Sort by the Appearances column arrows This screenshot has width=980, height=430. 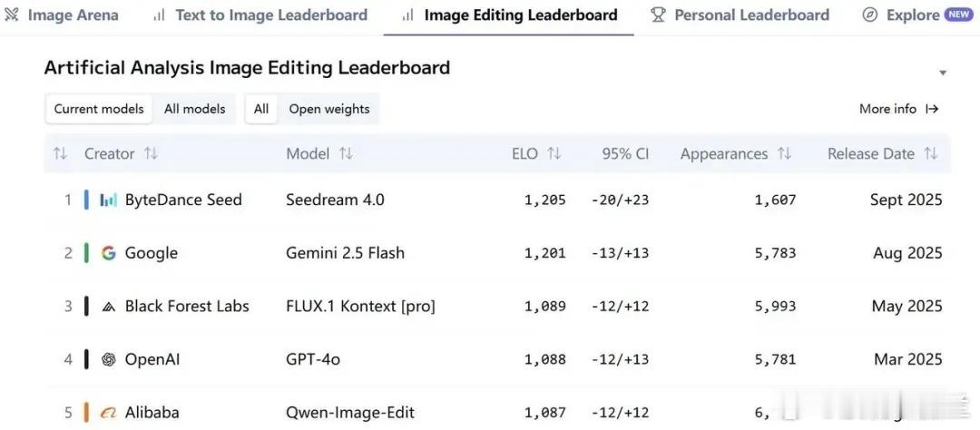point(784,153)
